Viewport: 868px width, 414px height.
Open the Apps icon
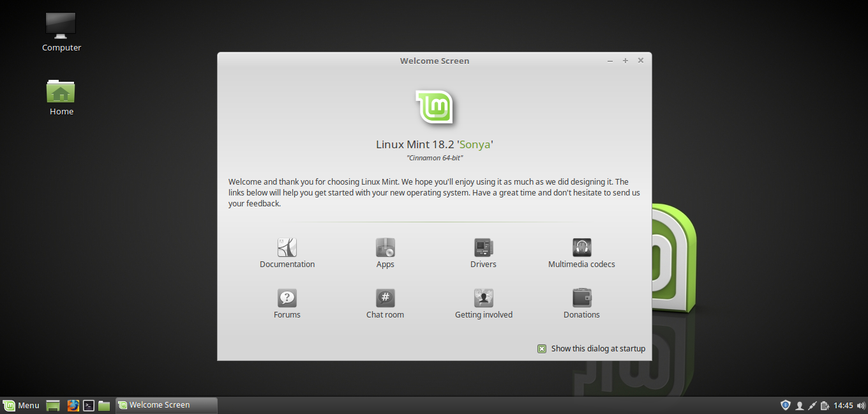(385, 247)
